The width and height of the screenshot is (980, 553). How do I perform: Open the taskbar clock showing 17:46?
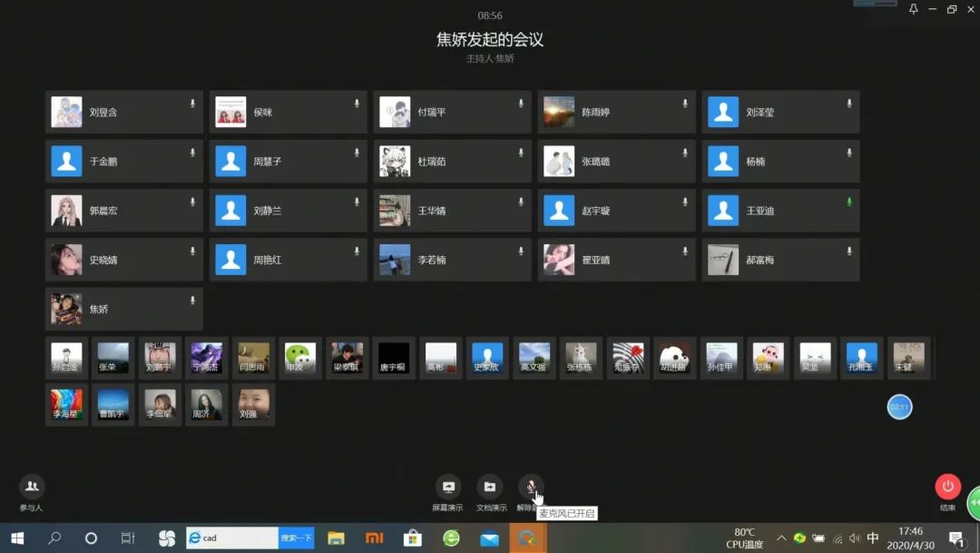click(x=910, y=538)
